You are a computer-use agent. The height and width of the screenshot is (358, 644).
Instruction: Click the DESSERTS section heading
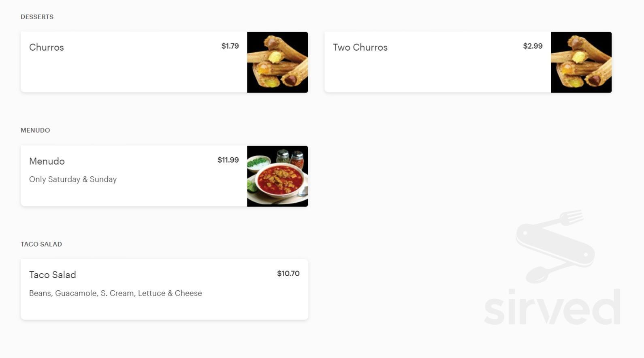37,17
